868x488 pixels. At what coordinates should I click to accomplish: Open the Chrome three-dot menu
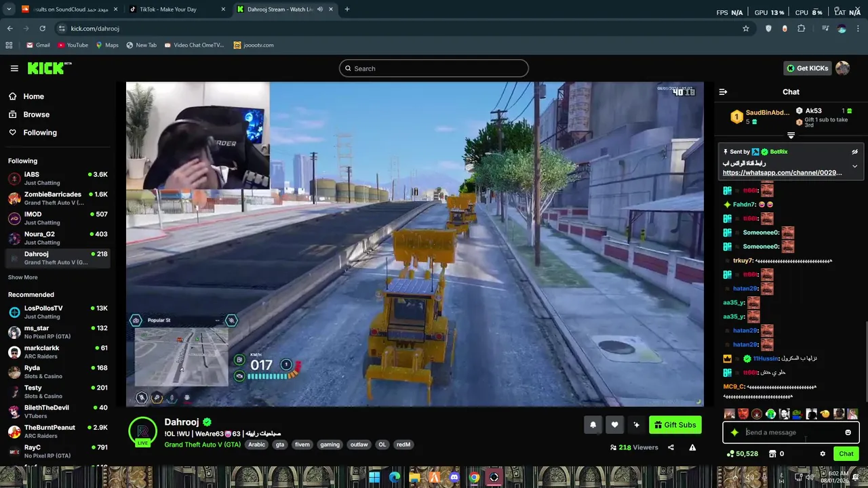click(859, 28)
